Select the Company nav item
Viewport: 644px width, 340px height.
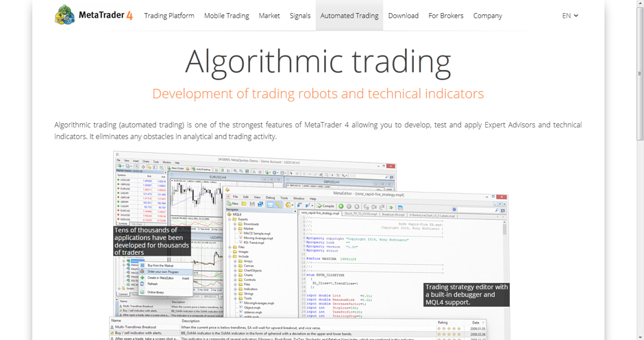(x=488, y=16)
